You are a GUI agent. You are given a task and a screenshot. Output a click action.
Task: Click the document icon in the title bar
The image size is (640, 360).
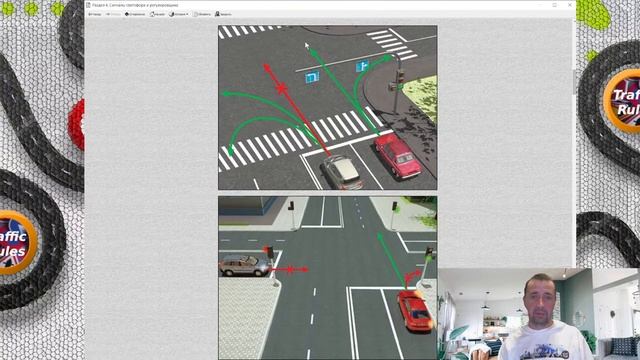(88, 5)
